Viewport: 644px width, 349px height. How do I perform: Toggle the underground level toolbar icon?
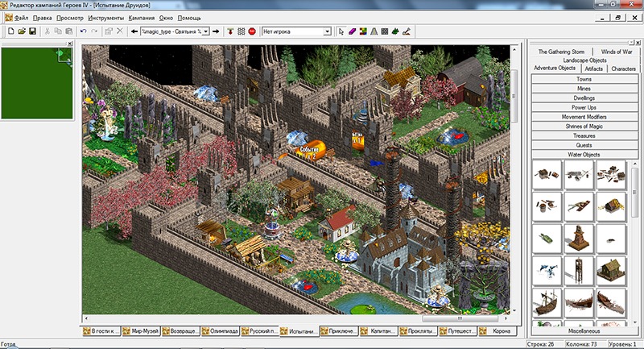click(230, 31)
